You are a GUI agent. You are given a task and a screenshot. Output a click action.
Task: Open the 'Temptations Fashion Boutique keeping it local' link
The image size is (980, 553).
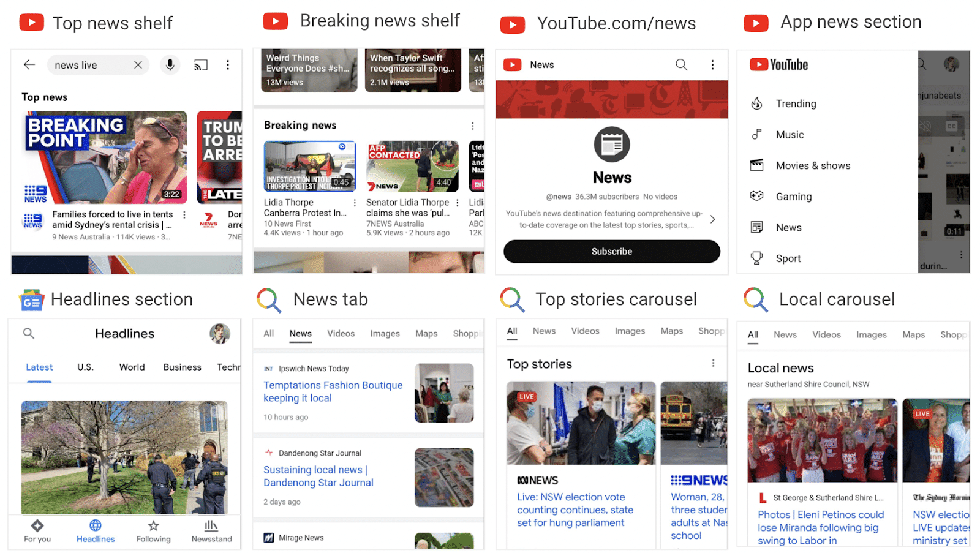[333, 392]
